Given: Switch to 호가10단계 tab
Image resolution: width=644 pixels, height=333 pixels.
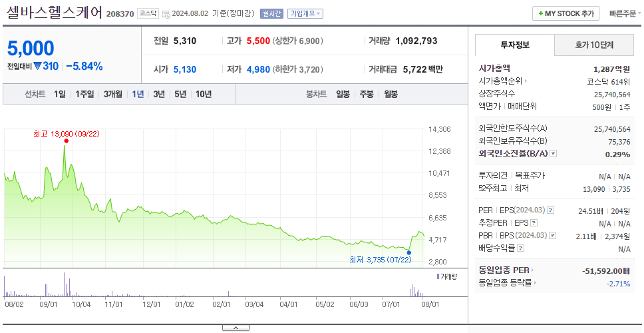Looking at the screenshot, I should pos(594,45).
